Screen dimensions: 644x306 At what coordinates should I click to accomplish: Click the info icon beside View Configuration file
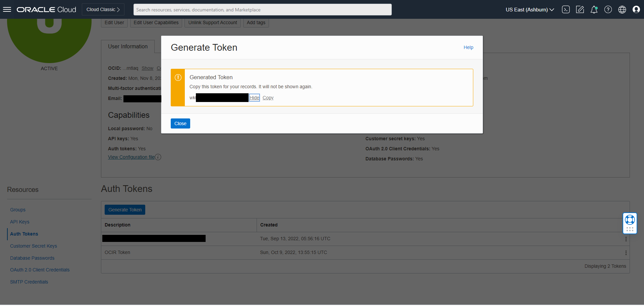158,157
